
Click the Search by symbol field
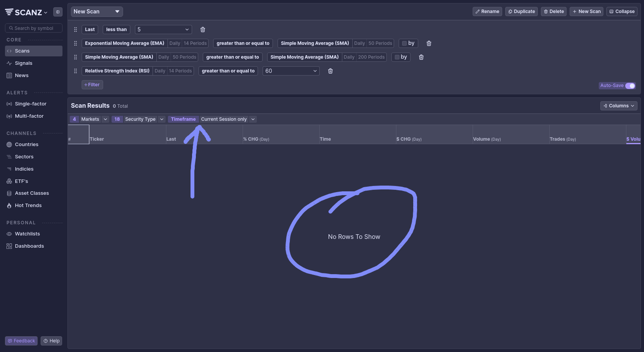click(x=34, y=28)
